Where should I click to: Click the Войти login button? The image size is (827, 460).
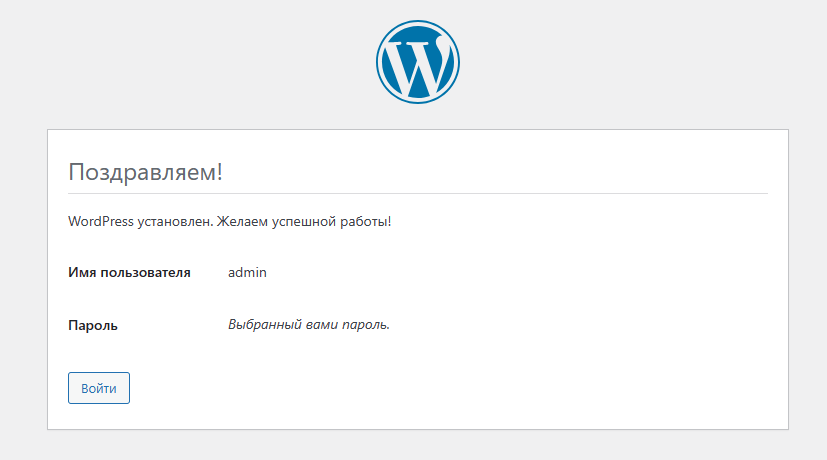pos(99,388)
